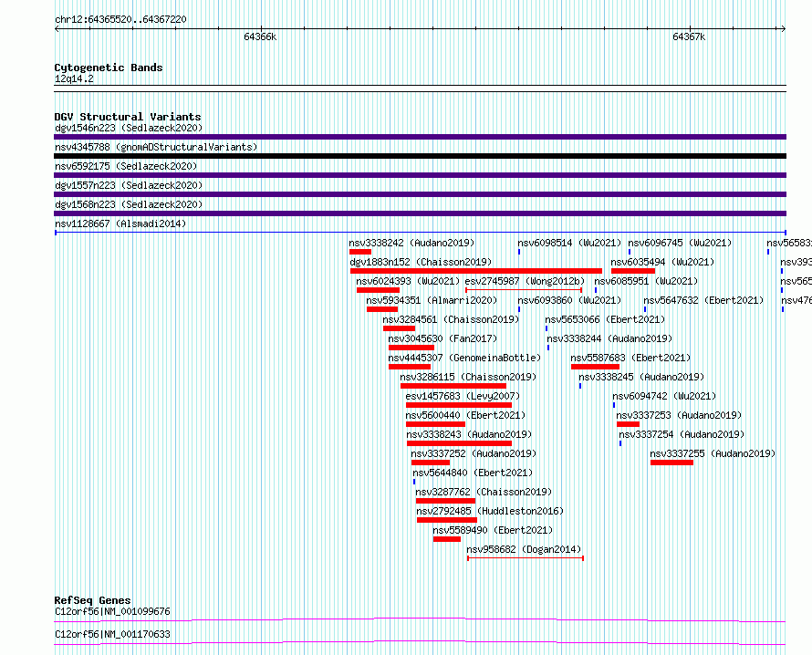Screen dimensions: 812x655
Task: Click the DGV Structural Variants track title
Action: point(128,117)
